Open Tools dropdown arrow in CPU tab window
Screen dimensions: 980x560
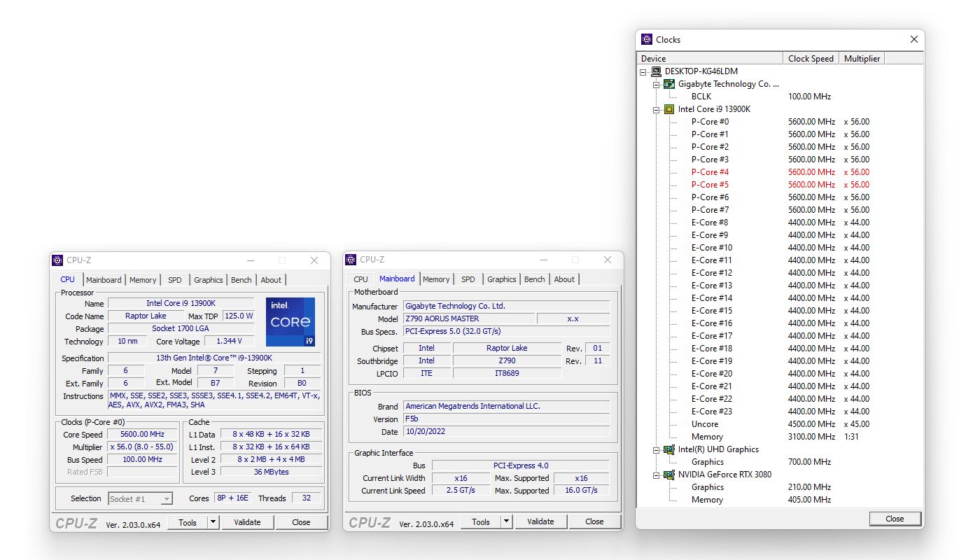pyautogui.click(x=213, y=522)
